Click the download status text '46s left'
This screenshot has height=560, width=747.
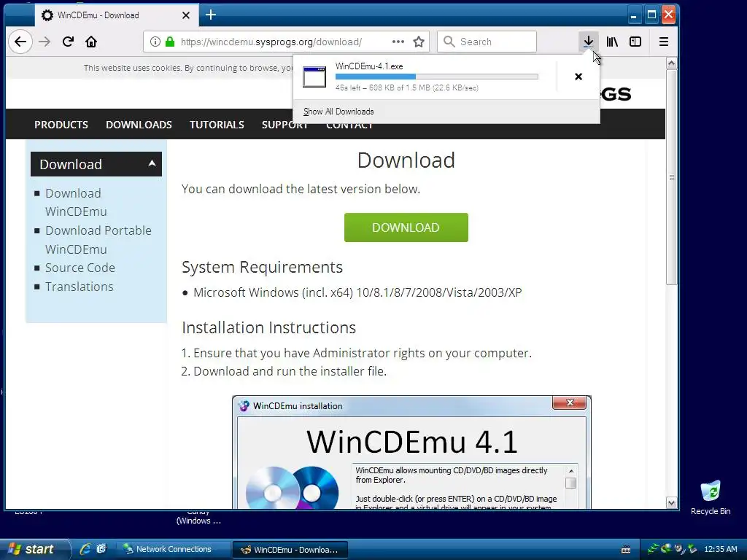click(x=348, y=87)
